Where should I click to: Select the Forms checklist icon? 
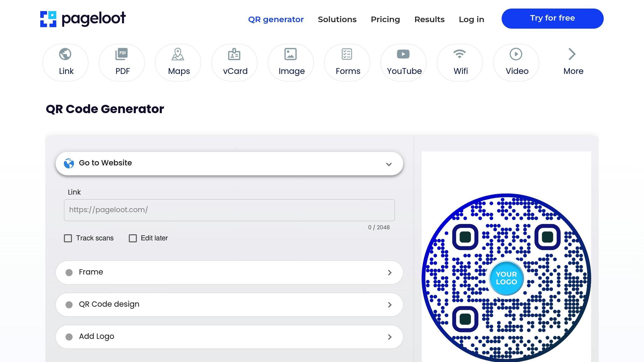coord(347,55)
